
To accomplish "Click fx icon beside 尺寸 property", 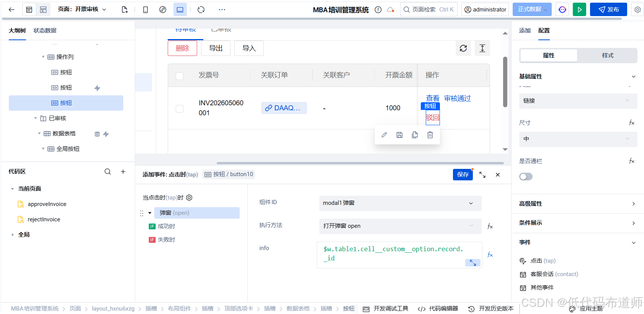I will [632, 123].
